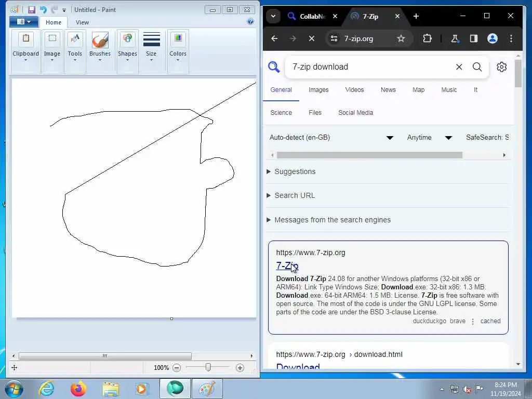The image size is (532, 399).
Task: Open the Download result link
Action: pos(298,366)
